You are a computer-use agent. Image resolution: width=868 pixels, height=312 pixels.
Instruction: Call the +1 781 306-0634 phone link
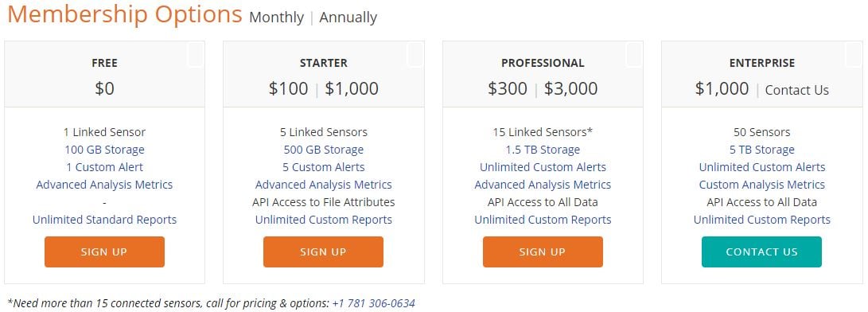tap(374, 303)
